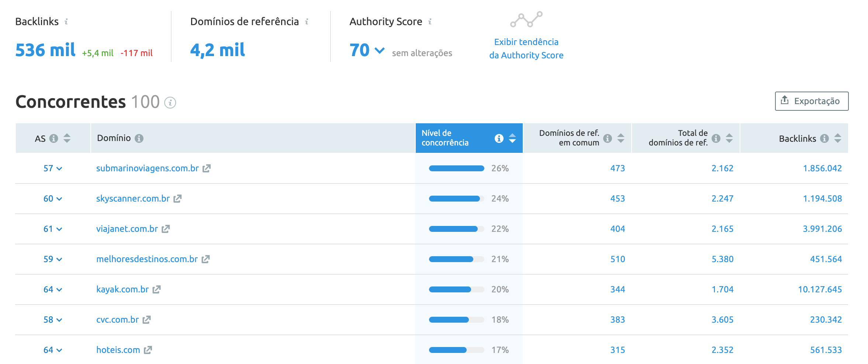
Task: Expand AS 64 for hoteis.com row
Action: coord(59,350)
